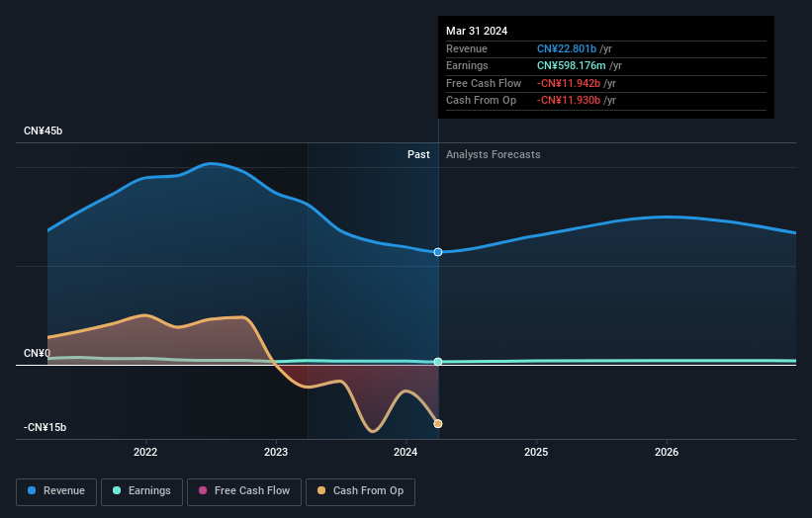Click the -CN¥11.930b cash from op value

569,101
